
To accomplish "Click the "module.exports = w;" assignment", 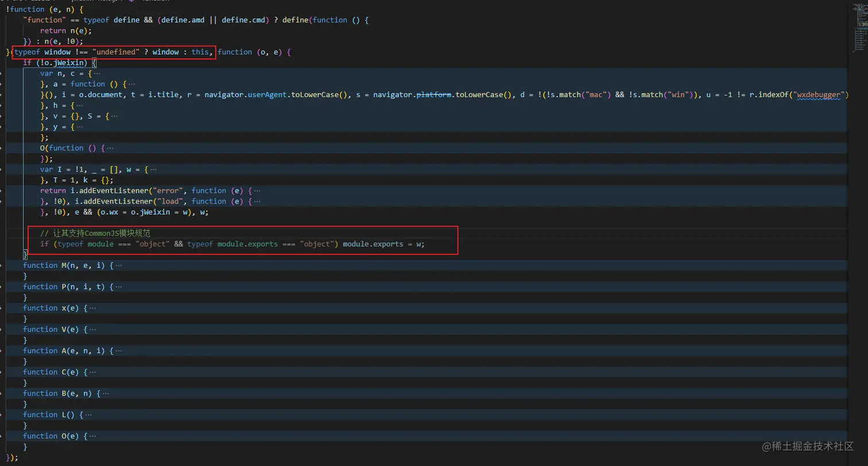I will point(383,244).
